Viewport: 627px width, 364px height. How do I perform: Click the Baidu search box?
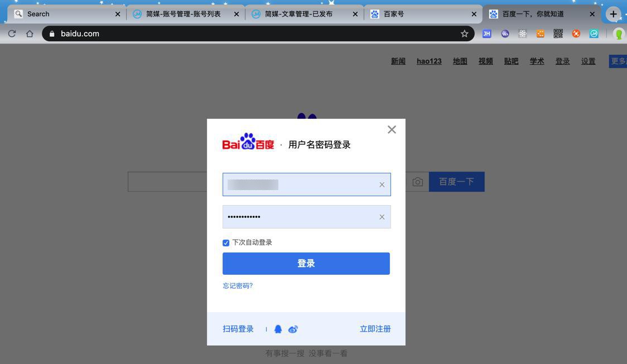[167, 182]
